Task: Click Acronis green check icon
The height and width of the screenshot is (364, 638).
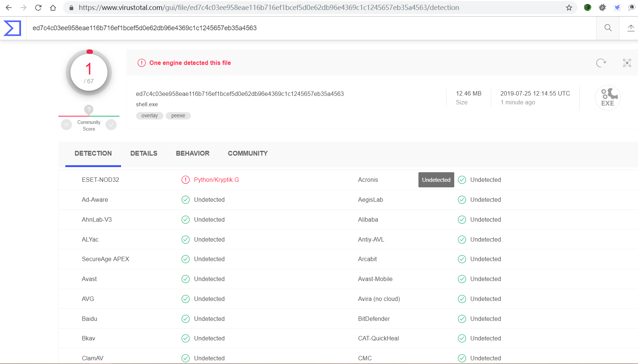Action: (x=462, y=180)
